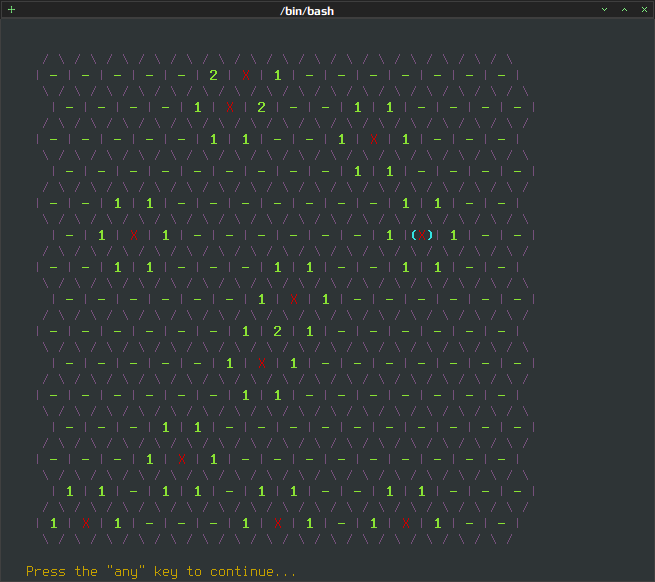
Task: Select the cyan-bracketed (X) mine cell
Action: tap(422, 235)
